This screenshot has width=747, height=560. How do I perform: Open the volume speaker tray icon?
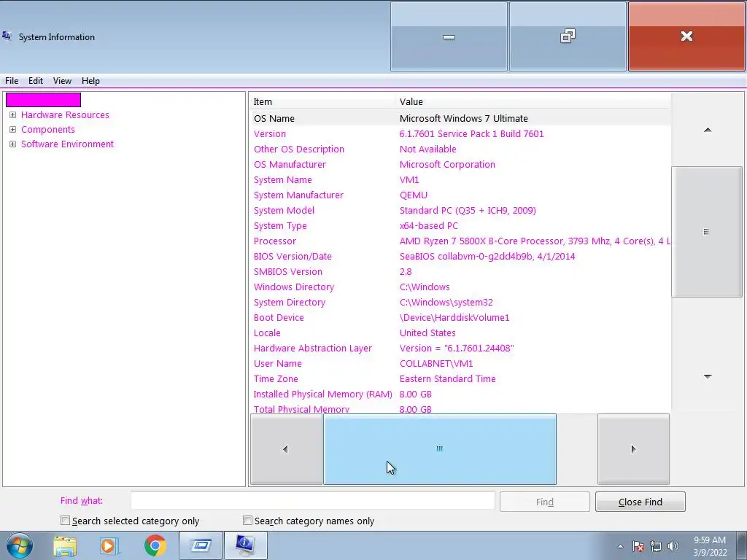point(673,546)
